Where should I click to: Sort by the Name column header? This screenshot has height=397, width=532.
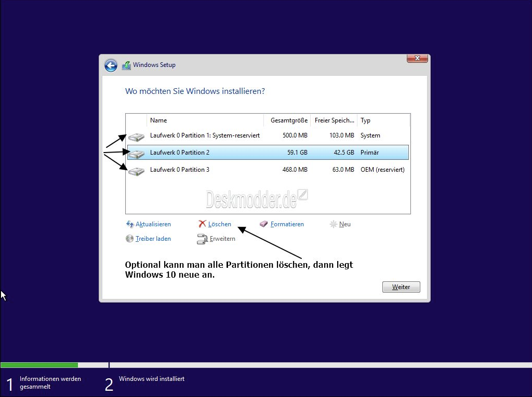[205, 120]
